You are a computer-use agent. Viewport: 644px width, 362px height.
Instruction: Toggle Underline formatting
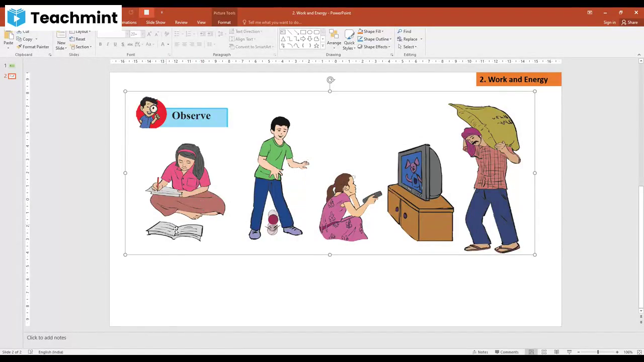115,44
